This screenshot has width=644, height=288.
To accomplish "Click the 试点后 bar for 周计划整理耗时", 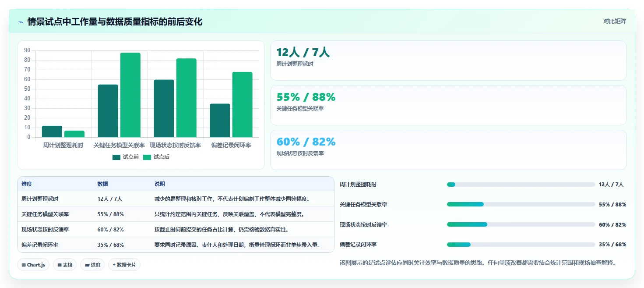I will coord(74,134).
